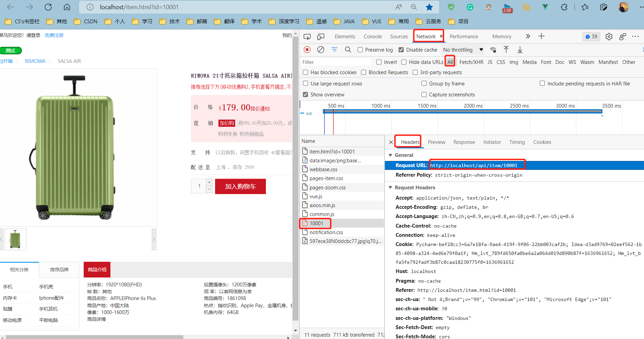The height and width of the screenshot is (339, 644).
Task: Toggle device emulation icon in DevTools
Action: 321,37
